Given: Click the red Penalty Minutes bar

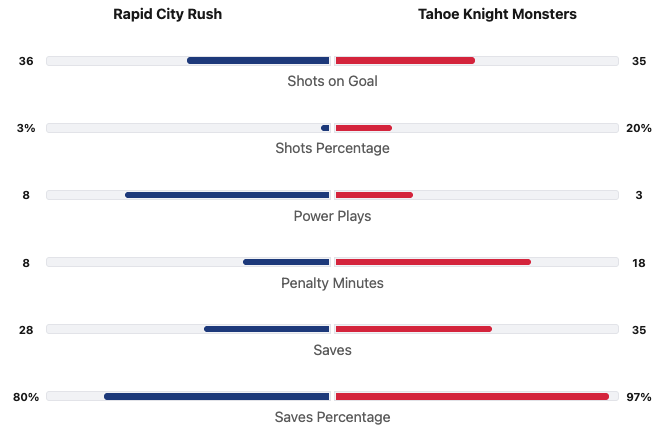Looking at the screenshot, I should point(433,262).
